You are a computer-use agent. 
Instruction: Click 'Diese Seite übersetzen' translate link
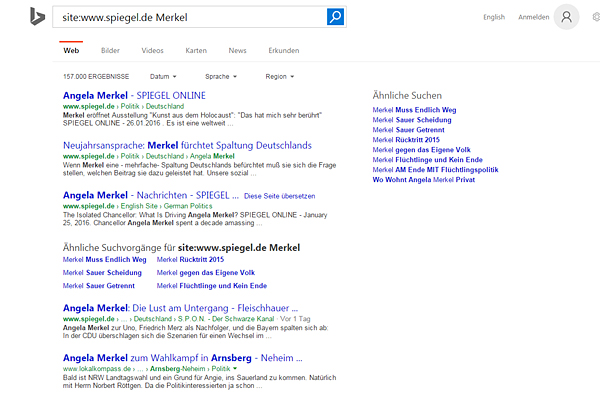pos(307,196)
